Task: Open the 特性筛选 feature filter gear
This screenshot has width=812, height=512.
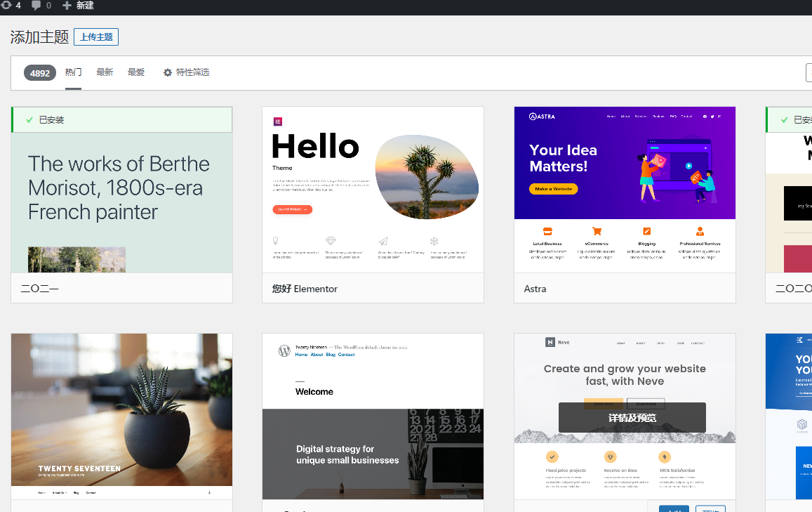Action: (x=187, y=72)
